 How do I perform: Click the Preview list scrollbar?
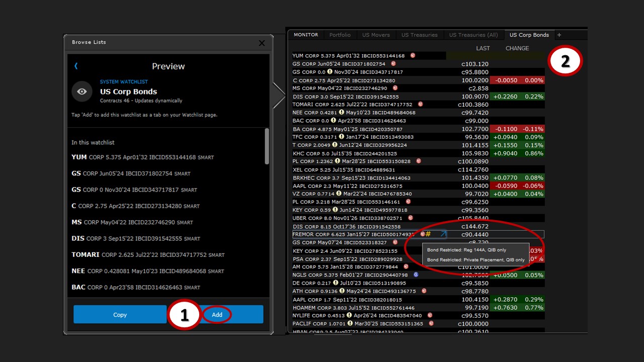[x=267, y=146]
